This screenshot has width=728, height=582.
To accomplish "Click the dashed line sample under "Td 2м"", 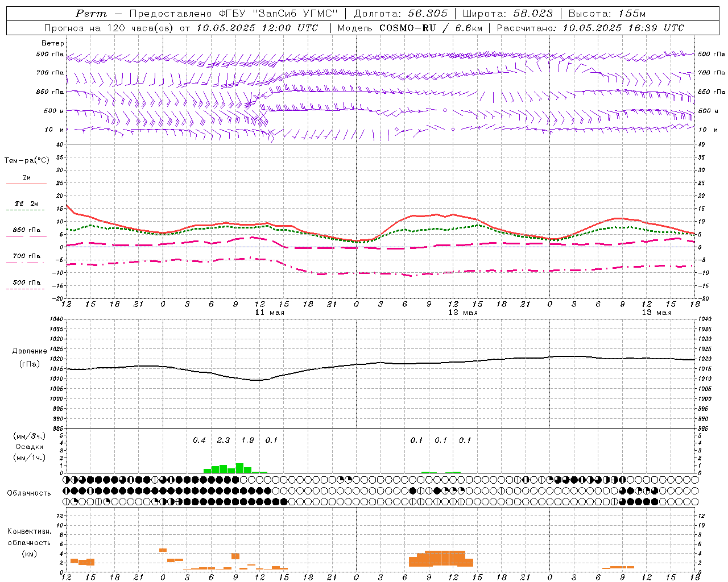I will [26, 210].
